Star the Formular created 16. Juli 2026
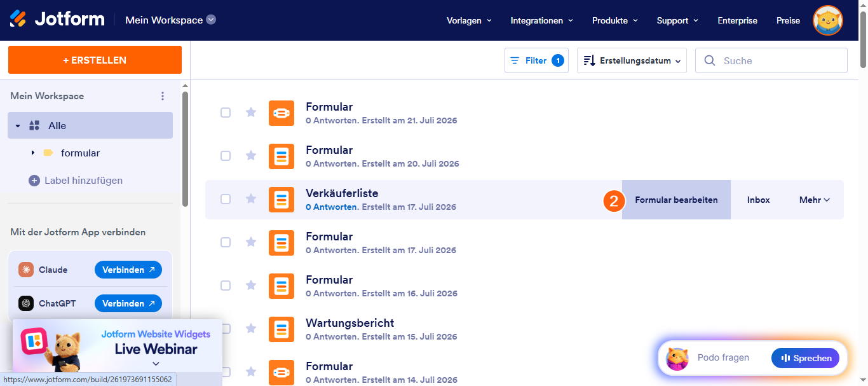Image resolution: width=868 pixels, height=386 pixels. (x=251, y=286)
